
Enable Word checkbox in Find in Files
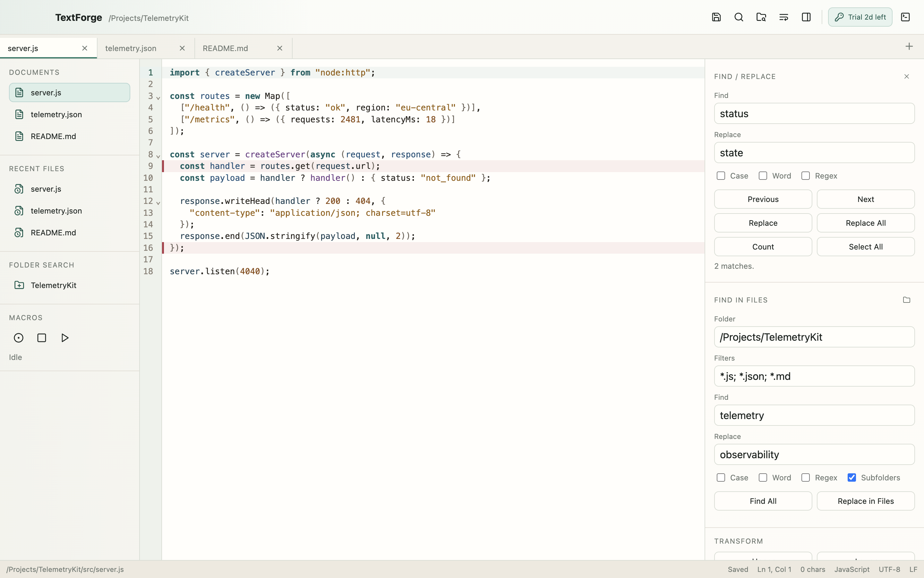coord(763,478)
